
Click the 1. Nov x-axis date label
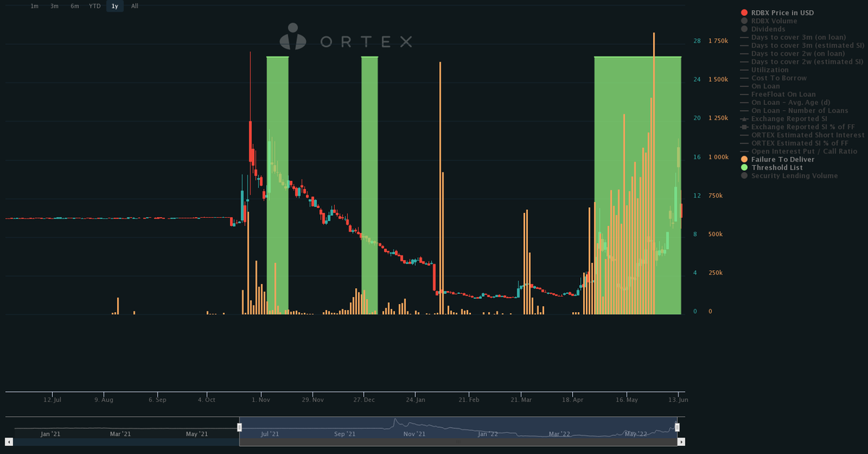(x=261, y=400)
